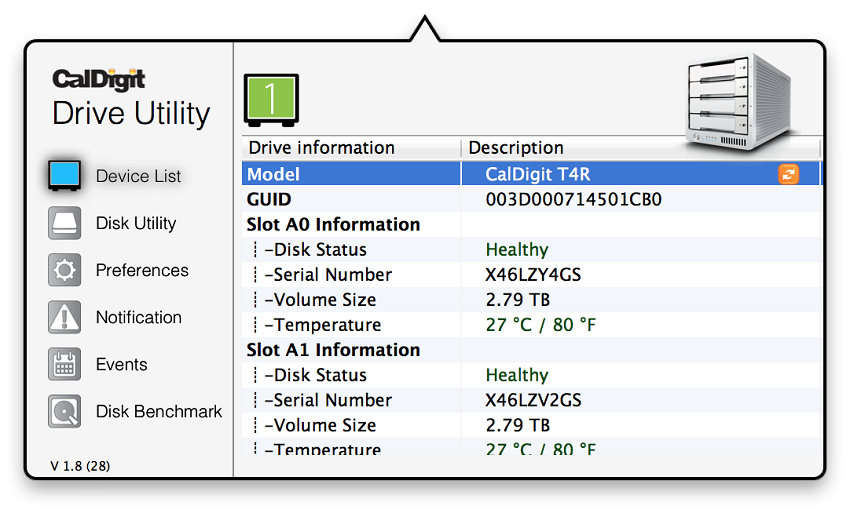Select the Device List menu label

click(x=138, y=176)
